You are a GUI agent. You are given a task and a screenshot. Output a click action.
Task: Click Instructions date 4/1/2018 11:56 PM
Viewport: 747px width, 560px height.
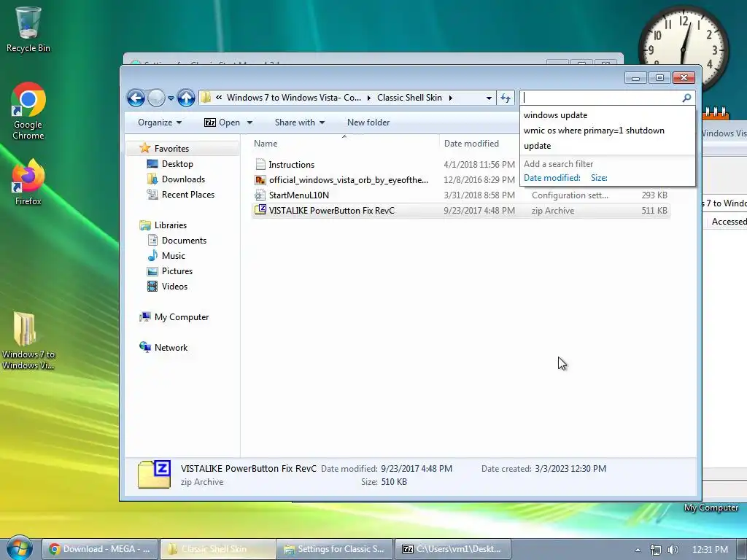[479, 165]
